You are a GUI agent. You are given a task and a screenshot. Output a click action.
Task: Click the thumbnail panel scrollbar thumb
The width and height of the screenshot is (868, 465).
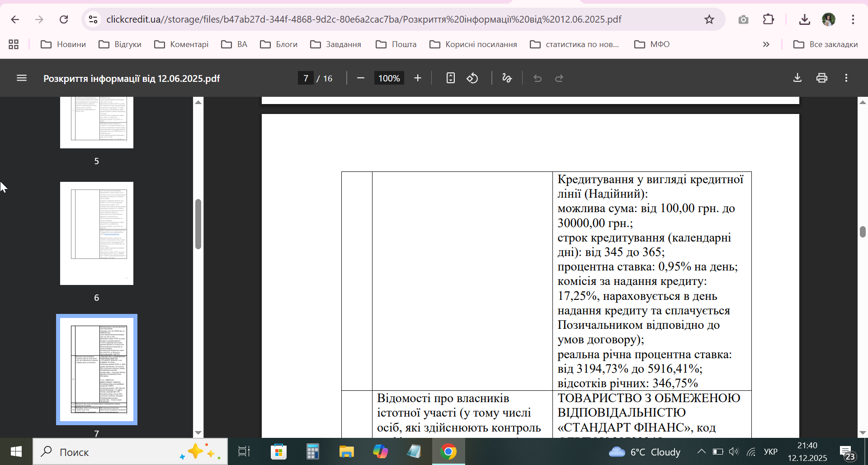198,224
